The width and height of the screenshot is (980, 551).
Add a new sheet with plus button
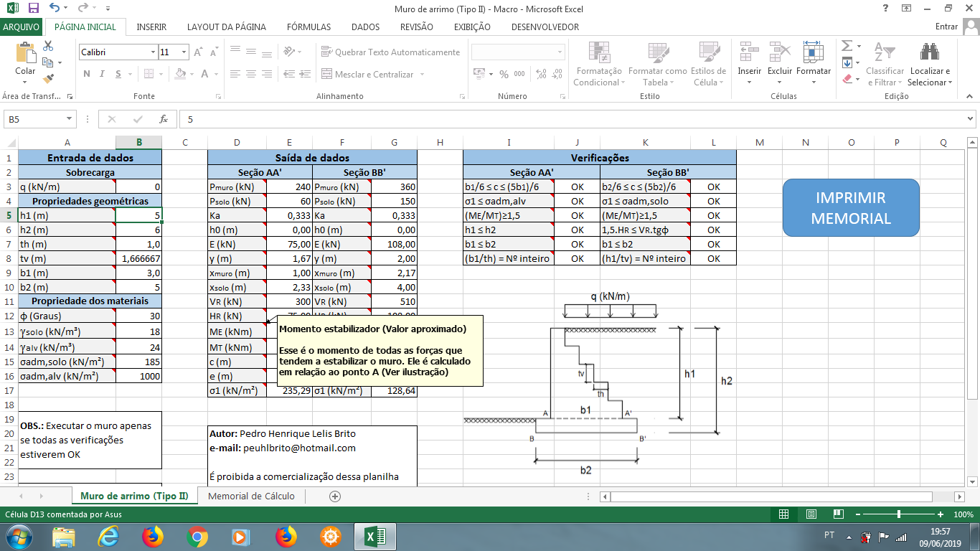334,496
